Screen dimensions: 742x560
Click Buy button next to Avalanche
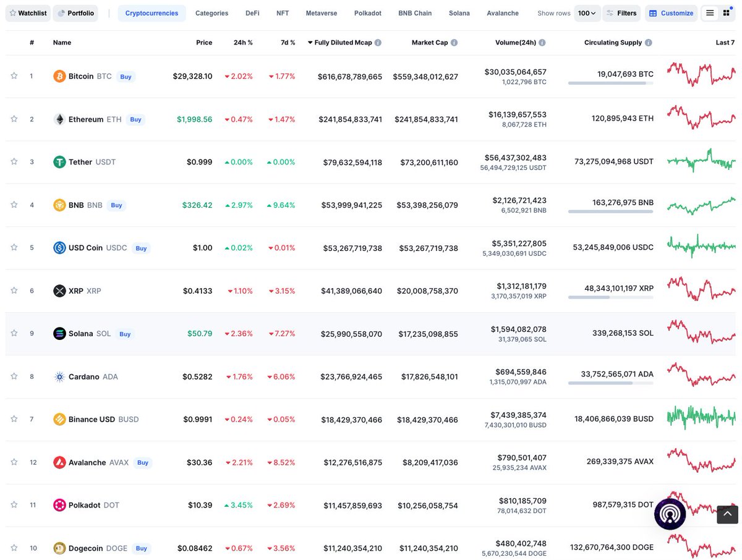[x=143, y=462]
